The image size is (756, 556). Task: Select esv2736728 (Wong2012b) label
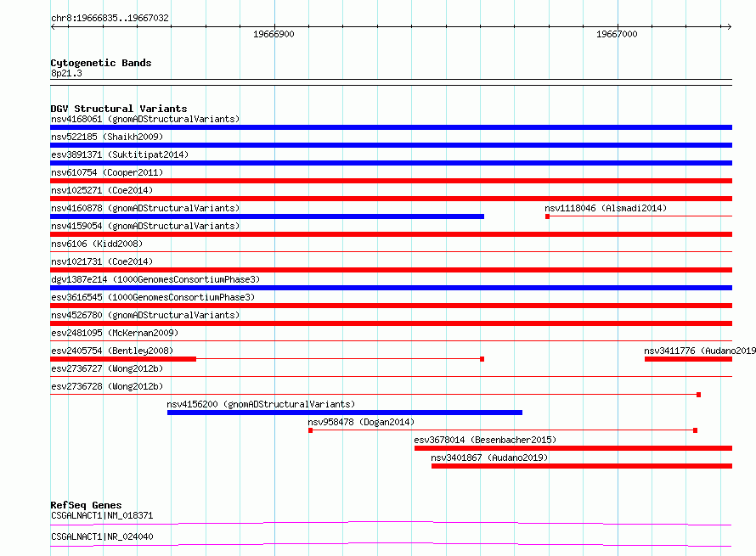click(x=107, y=386)
